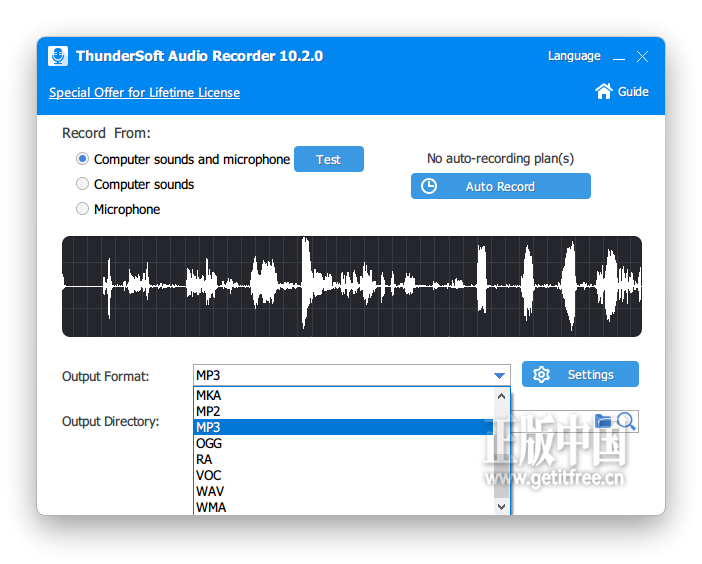Image resolution: width=702 pixels, height=564 pixels.
Task: Click the audio waveform display
Action: click(x=352, y=286)
